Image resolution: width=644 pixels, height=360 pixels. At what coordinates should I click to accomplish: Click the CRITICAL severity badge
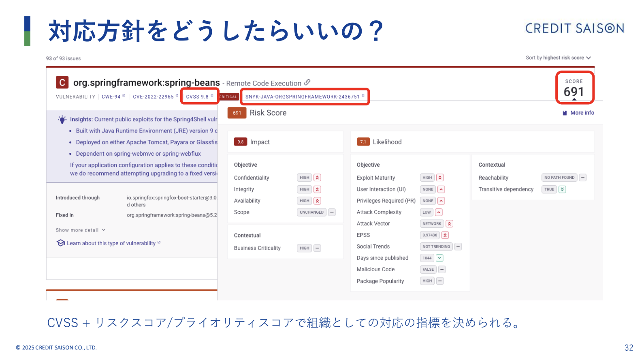tap(228, 96)
